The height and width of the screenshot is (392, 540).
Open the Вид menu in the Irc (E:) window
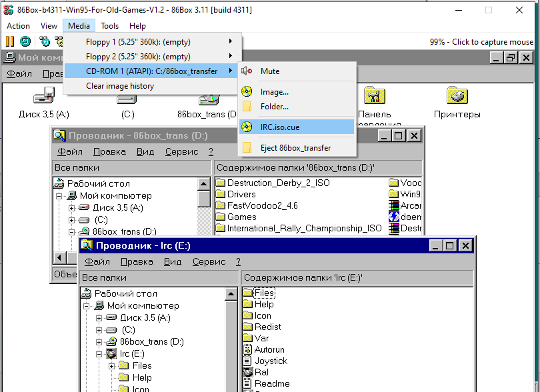(x=172, y=262)
